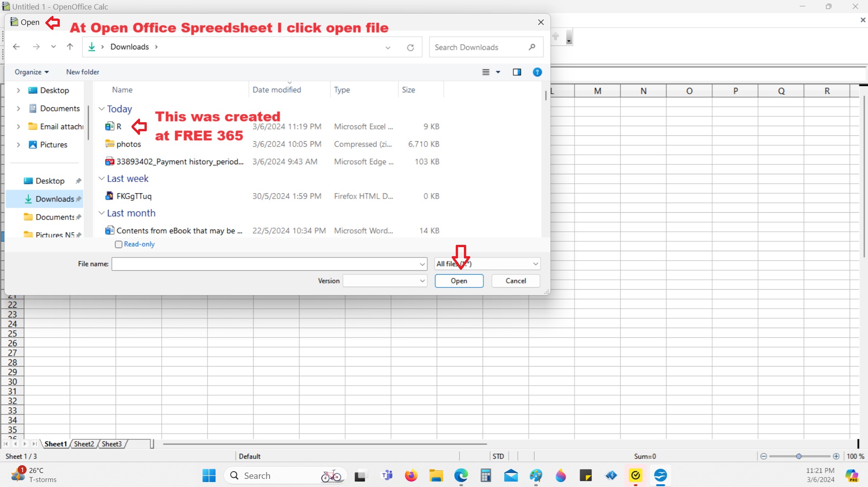Click the blue help question mark icon
868x487 pixels.
537,72
